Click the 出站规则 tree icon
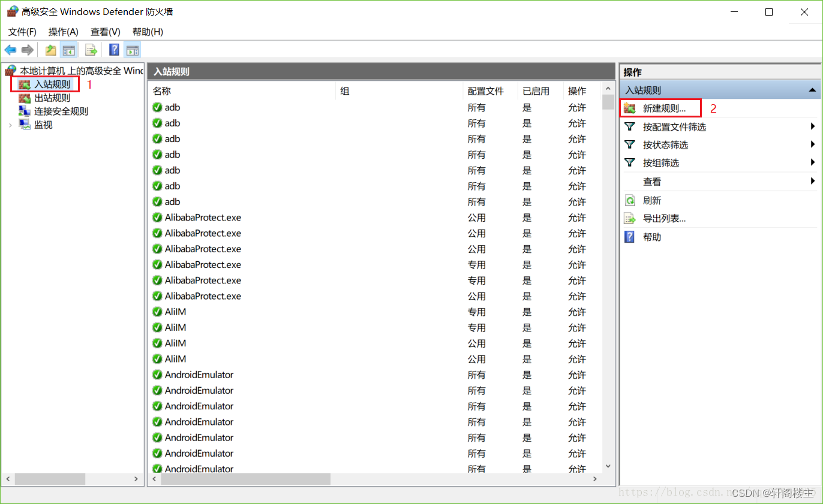 [25, 98]
